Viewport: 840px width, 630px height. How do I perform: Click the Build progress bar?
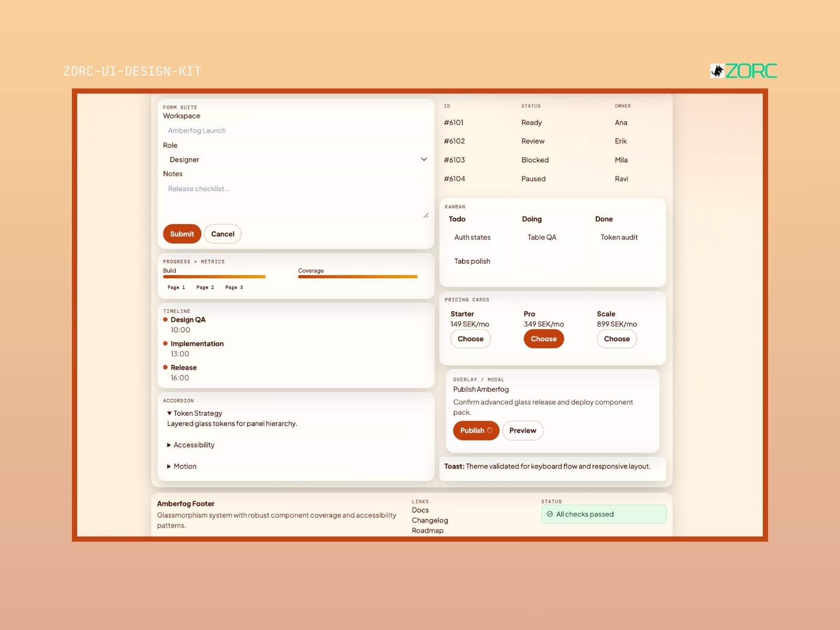tap(214, 277)
